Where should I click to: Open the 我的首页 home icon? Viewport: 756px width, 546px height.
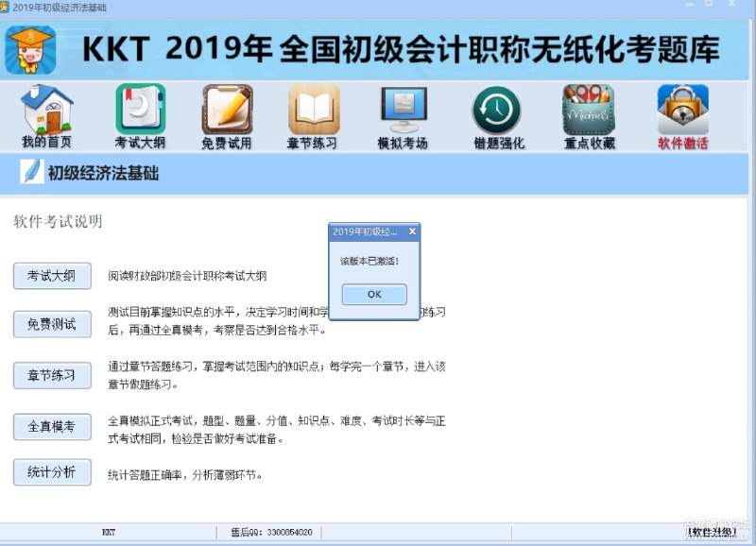coord(45,113)
